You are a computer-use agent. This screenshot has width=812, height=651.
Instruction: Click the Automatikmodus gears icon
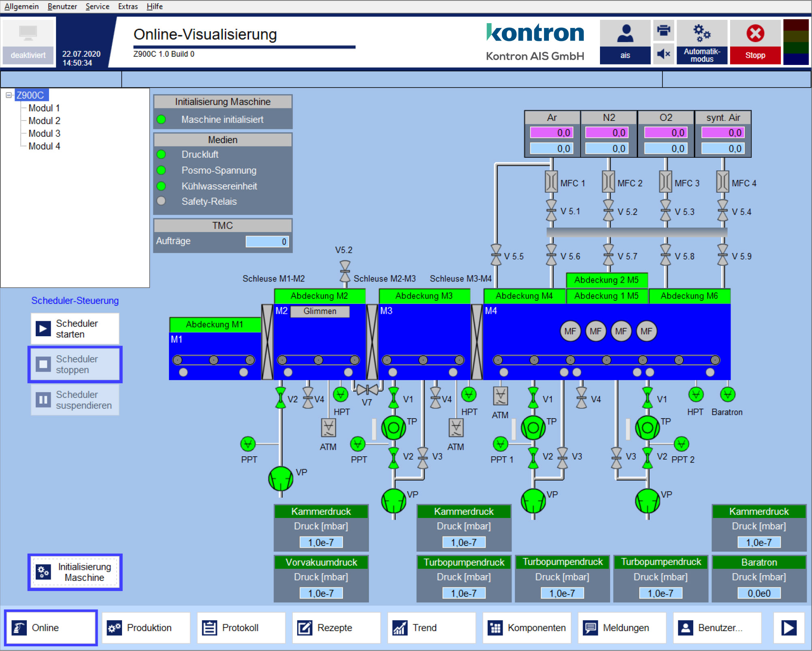pos(701,33)
